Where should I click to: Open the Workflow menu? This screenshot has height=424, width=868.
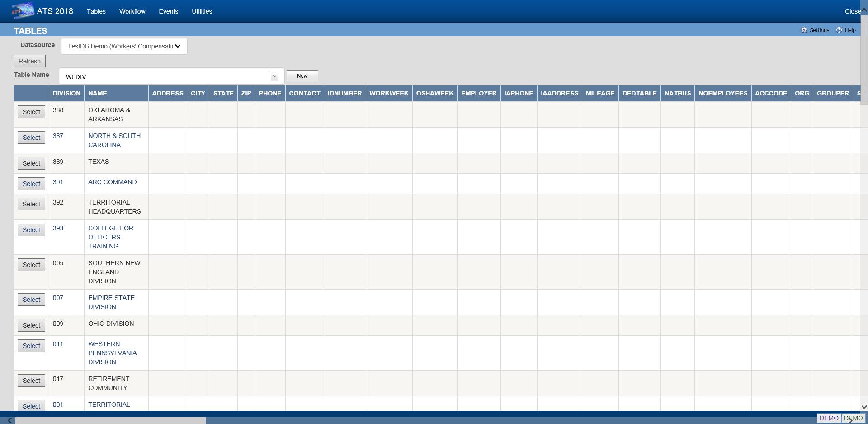(x=132, y=11)
